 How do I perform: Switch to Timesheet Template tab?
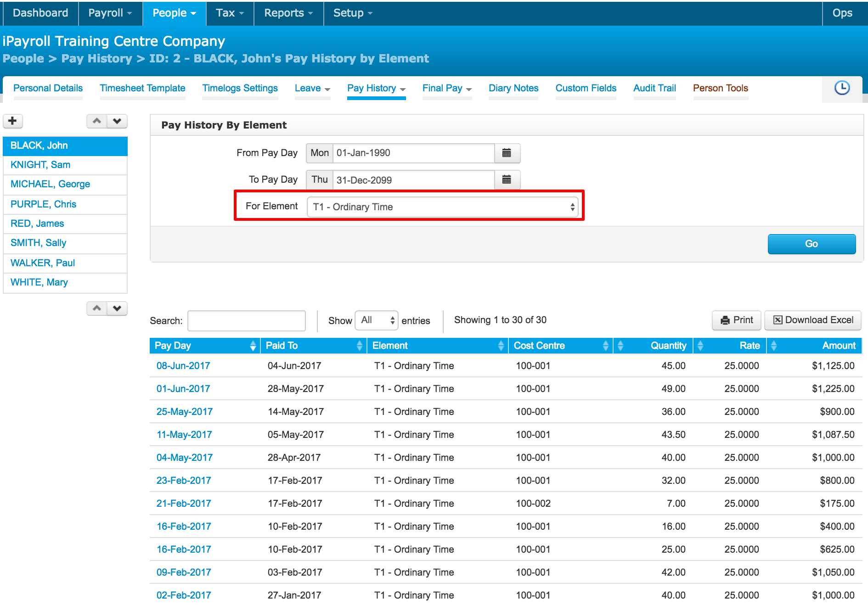pos(142,88)
